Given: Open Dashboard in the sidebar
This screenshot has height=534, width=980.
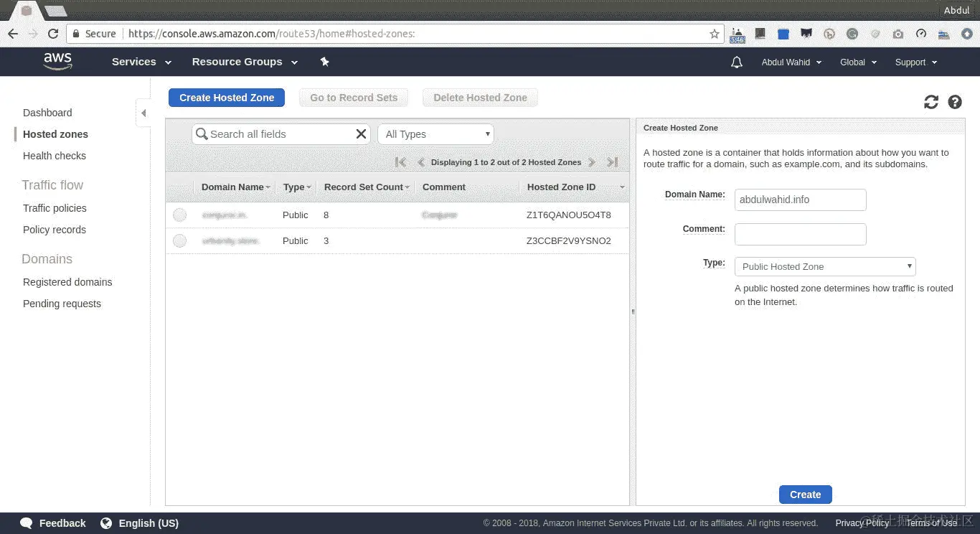Looking at the screenshot, I should click(47, 113).
